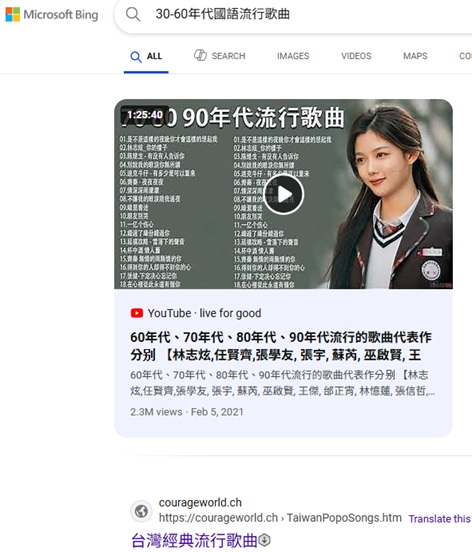Click the Copilot icon next to SEARCH
The height and width of the screenshot is (552, 472).
click(x=200, y=55)
